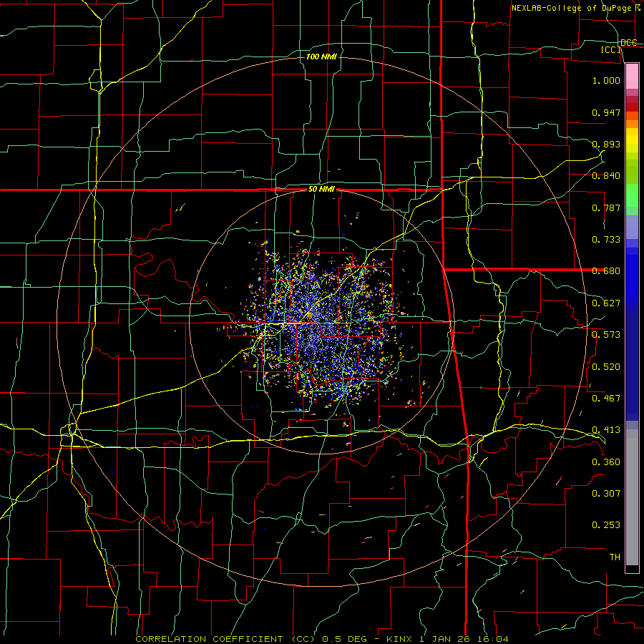Image resolution: width=644 pixels, height=644 pixels.
Task: Click the 0.893 legend value
Action: [606, 144]
